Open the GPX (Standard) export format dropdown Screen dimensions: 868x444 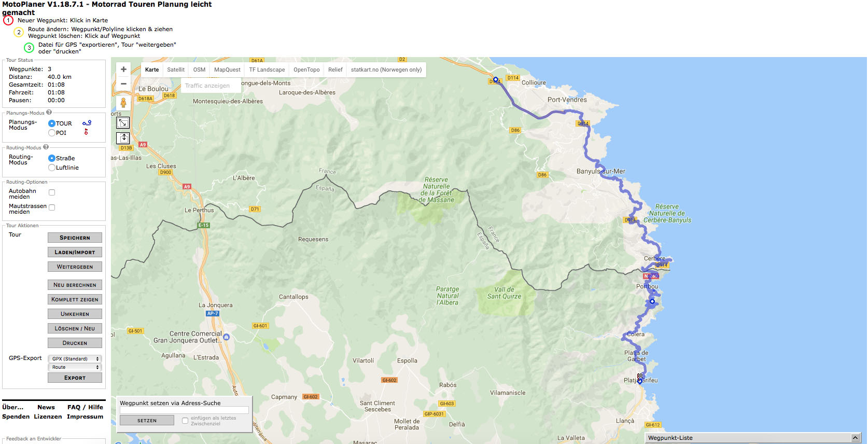click(75, 359)
